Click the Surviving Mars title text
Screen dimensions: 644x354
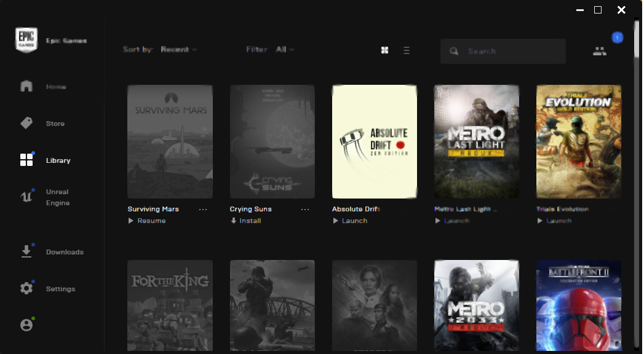(x=153, y=209)
